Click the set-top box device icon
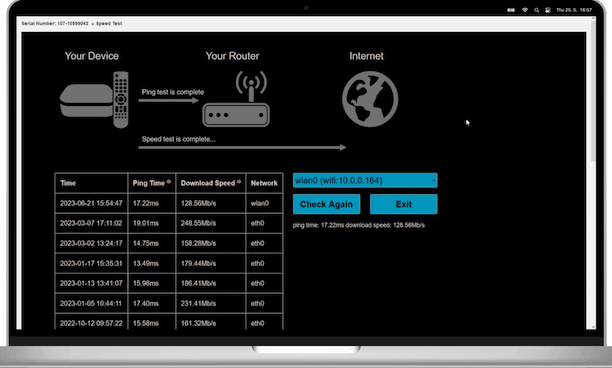Viewport: 612px width, 368px height. point(86,100)
